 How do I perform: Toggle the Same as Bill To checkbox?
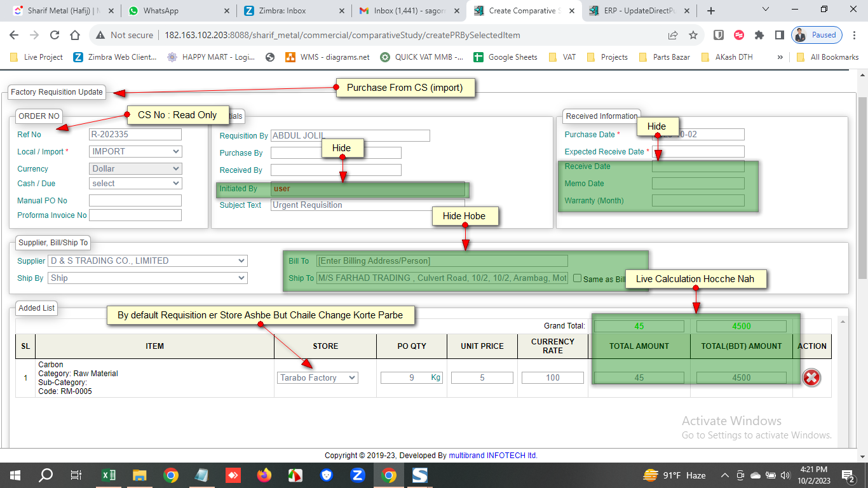577,278
